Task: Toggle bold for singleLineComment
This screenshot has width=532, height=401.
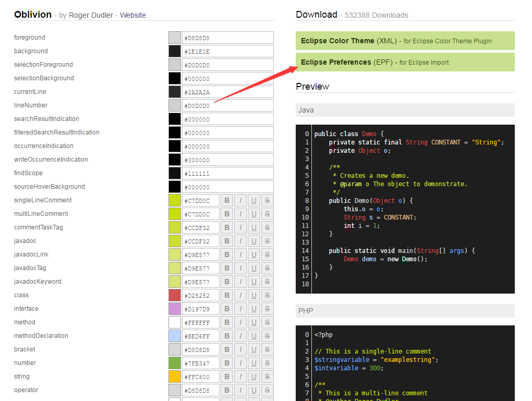Action: pos(226,200)
